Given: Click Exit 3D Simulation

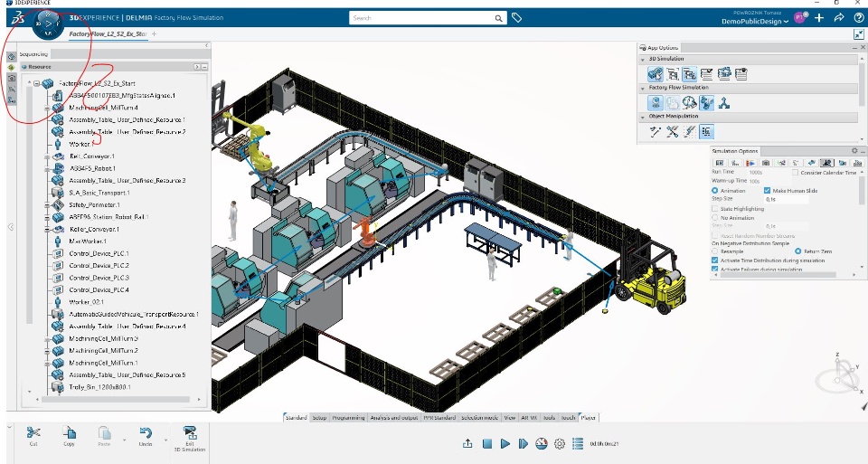Looking at the screenshot, I should click(190, 438).
